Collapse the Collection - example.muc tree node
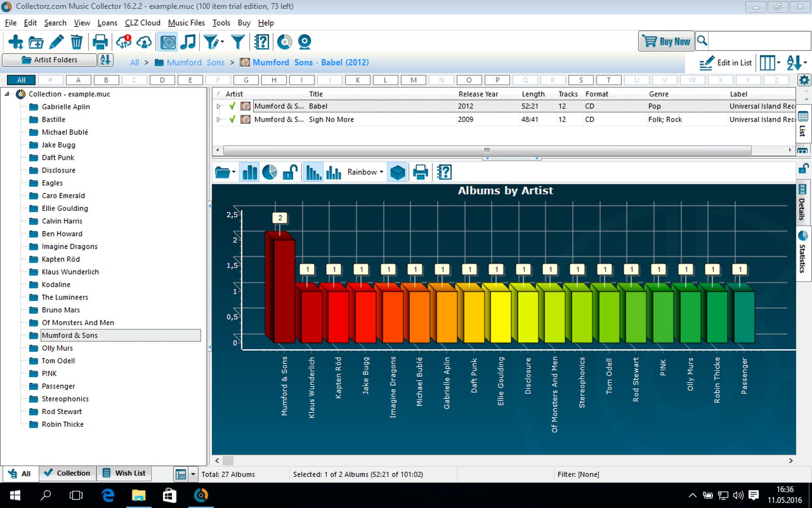The image size is (812, 508). coord(7,94)
